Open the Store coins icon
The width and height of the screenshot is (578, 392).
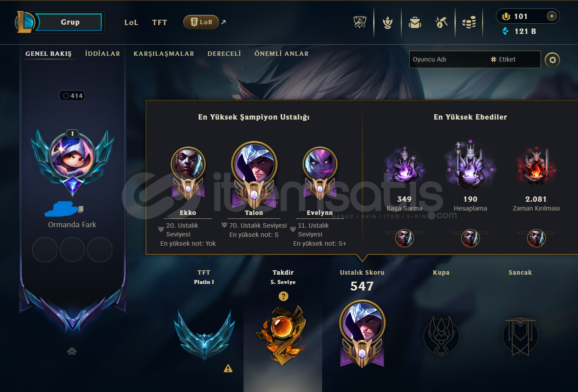tap(469, 22)
